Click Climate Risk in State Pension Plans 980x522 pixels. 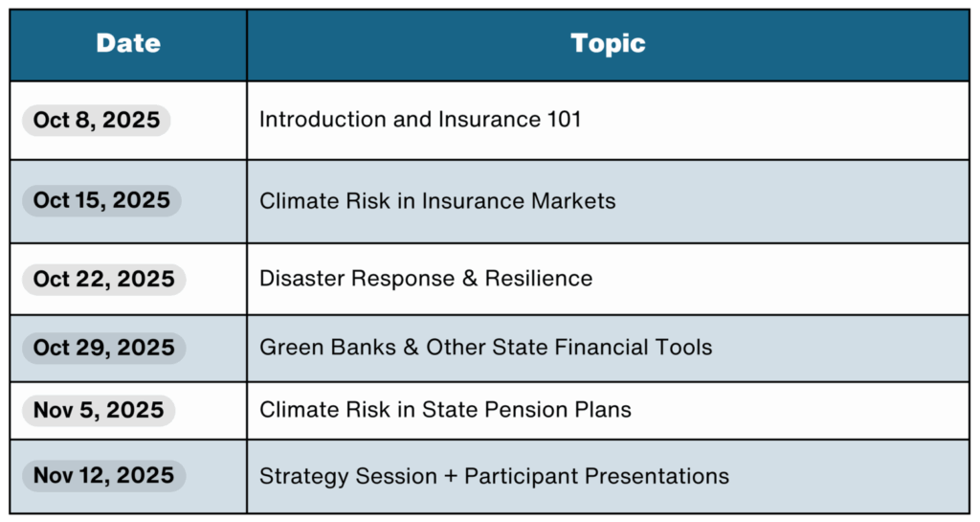[x=445, y=410]
